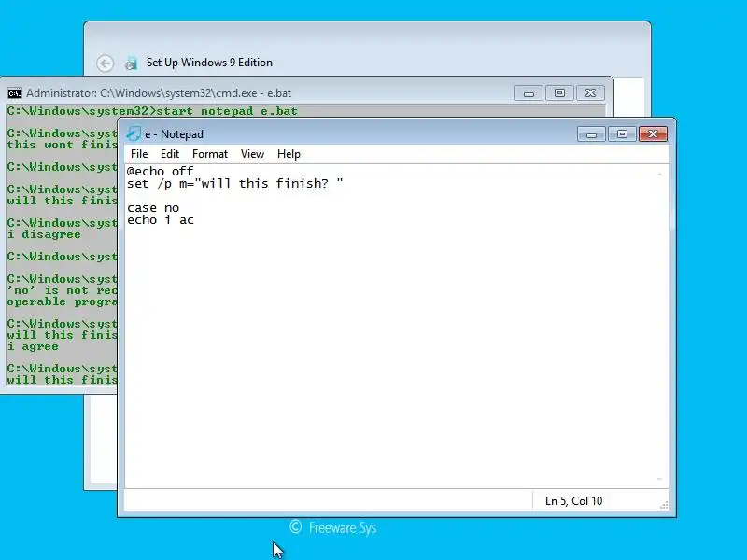Minimize the Notepad window
Screen dimensions: 747x560
pyautogui.click(x=591, y=134)
